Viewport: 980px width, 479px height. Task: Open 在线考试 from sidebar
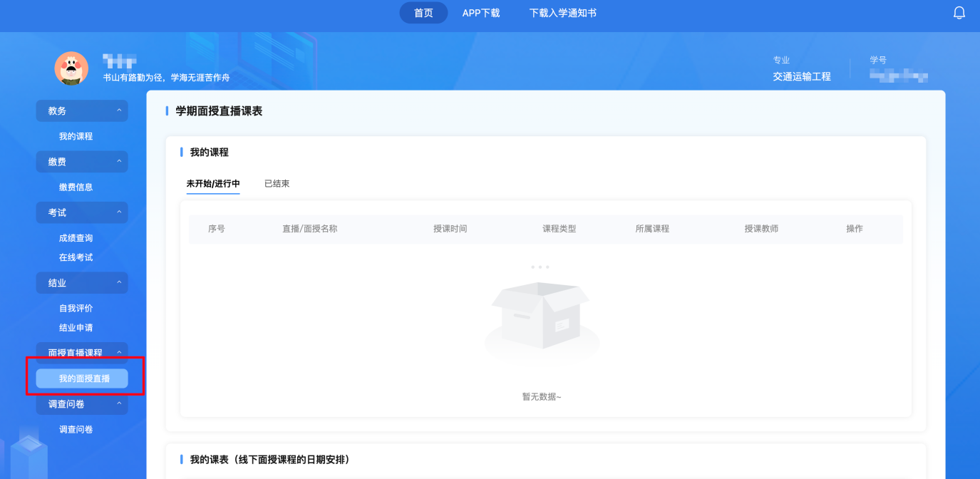76,257
